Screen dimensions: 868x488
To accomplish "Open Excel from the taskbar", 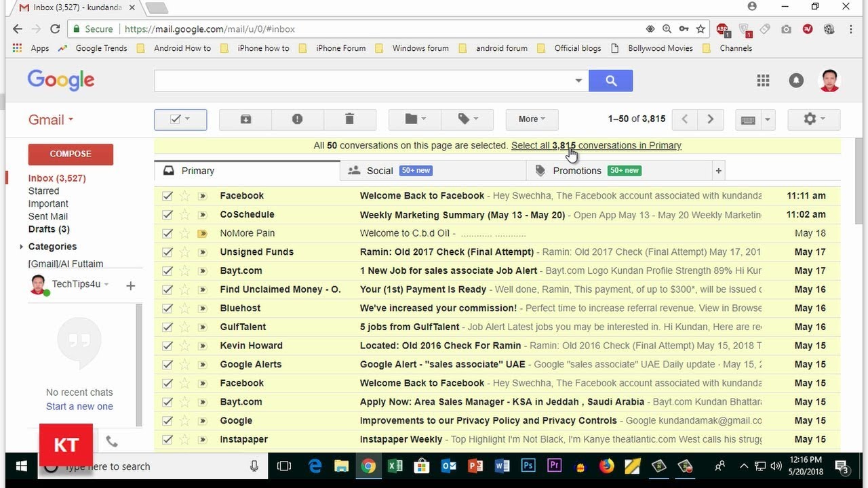I will pos(395,466).
